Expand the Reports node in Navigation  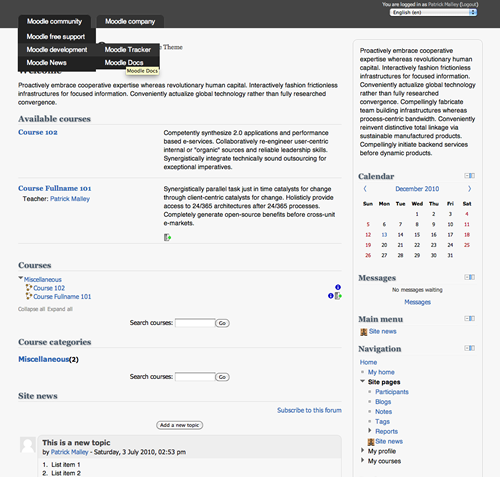[x=370, y=431]
